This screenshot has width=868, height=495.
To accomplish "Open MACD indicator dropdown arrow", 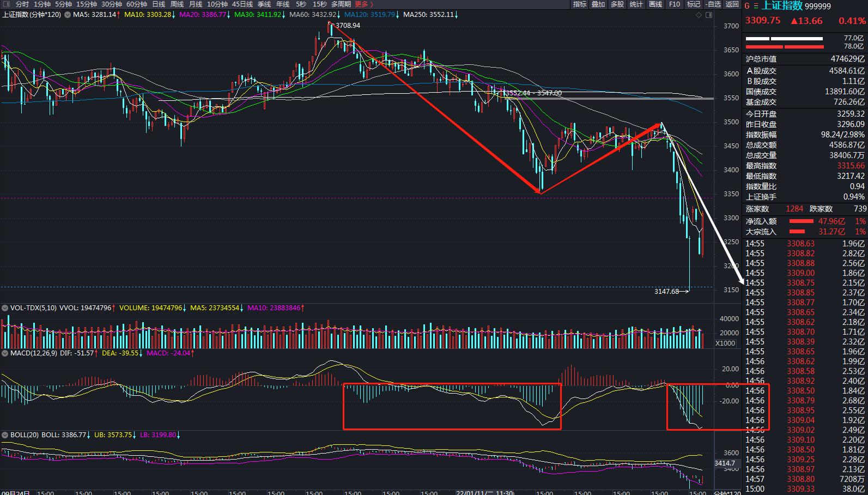I will coord(5,353).
